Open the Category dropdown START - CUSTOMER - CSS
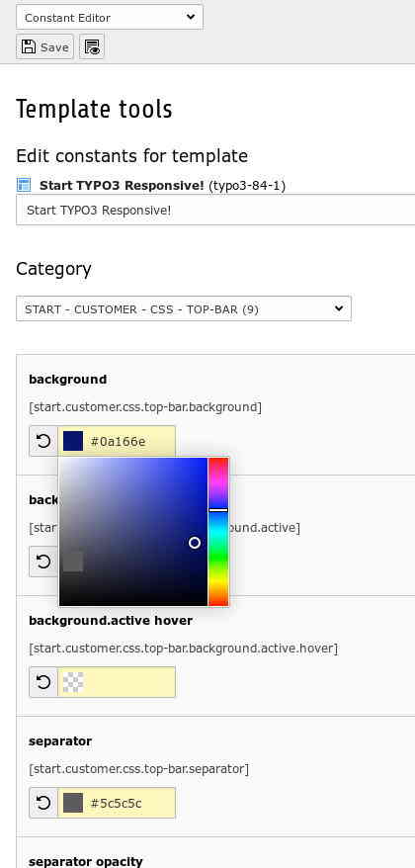Viewport: 415px width, 868px height. coord(184,308)
